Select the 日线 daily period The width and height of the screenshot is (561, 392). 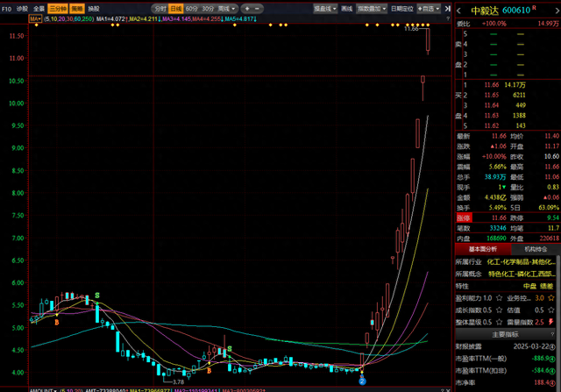pyautogui.click(x=175, y=9)
